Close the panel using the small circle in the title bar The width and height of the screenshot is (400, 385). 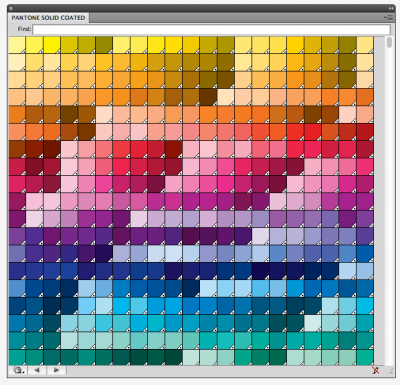(11, 8)
